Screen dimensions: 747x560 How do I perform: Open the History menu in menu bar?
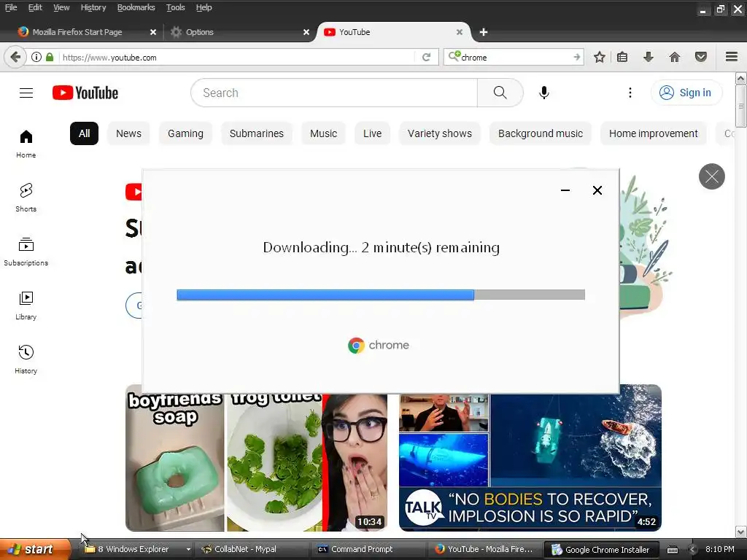click(93, 7)
